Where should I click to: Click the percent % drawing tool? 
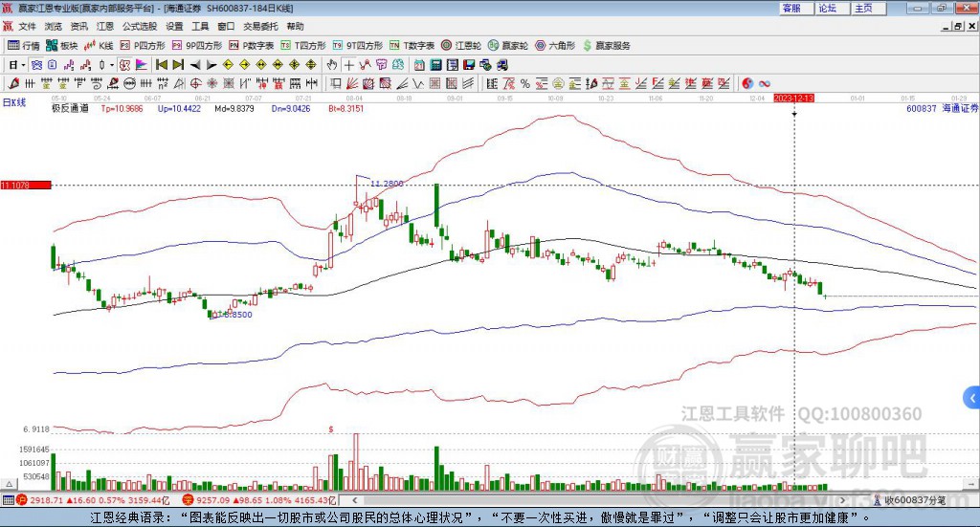525,83
